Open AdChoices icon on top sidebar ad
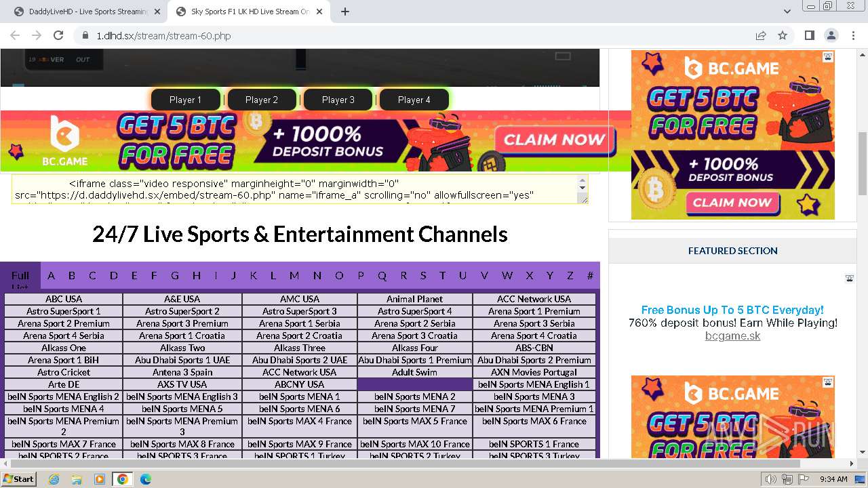The image size is (868, 488). coord(828,57)
